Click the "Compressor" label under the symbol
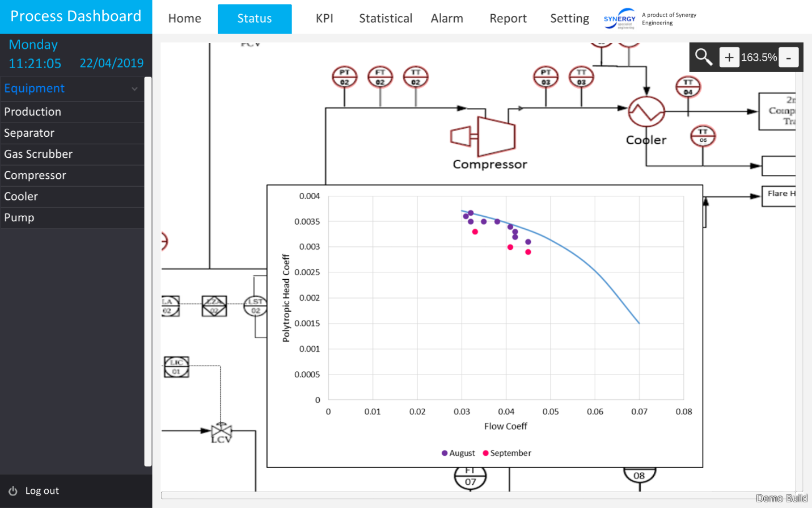 (490, 164)
